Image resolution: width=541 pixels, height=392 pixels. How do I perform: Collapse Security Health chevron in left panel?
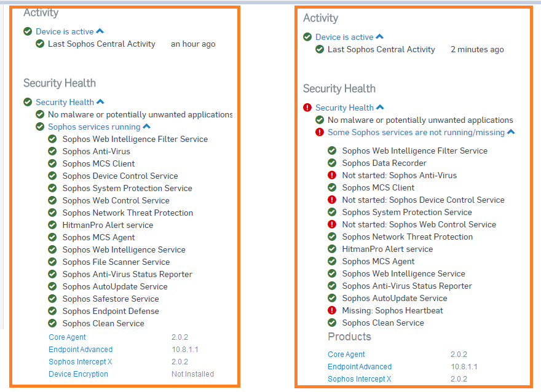(x=100, y=102)
